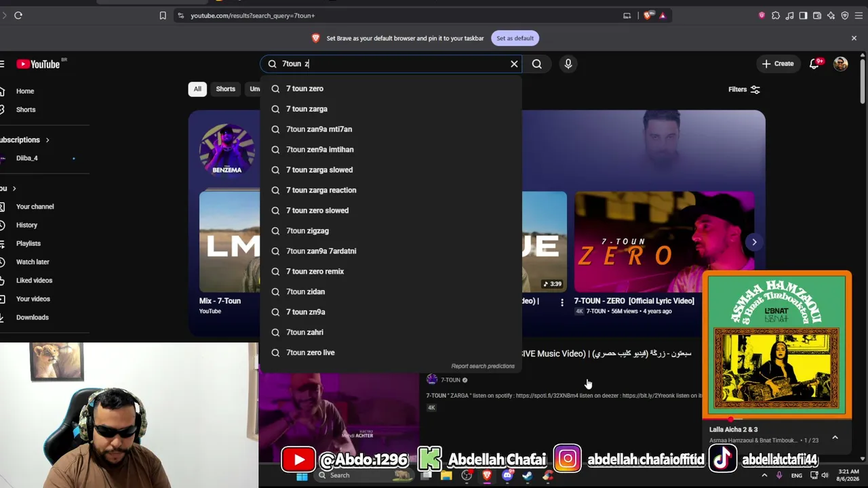Image resolution: width=868 pixels, height=488 pixels.
Task: Click the Set as default button
Action: point(515,38)
